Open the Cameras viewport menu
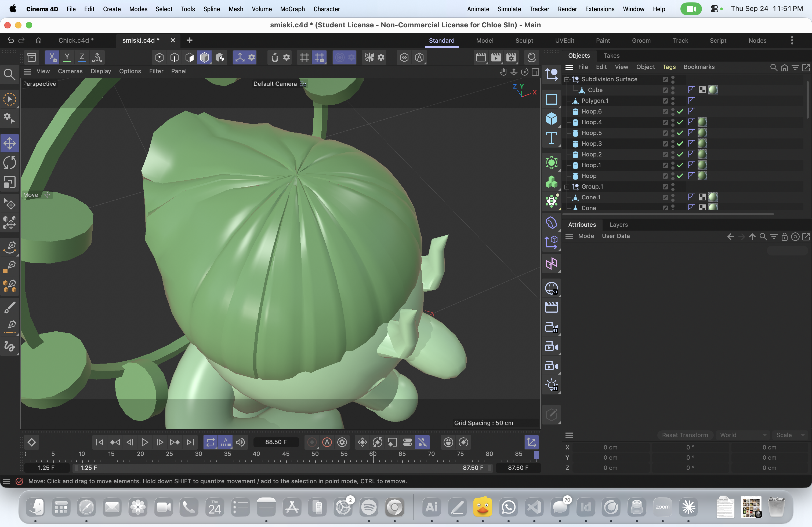The height and width of the screenshot is (527, 812). tap(70, 71)
